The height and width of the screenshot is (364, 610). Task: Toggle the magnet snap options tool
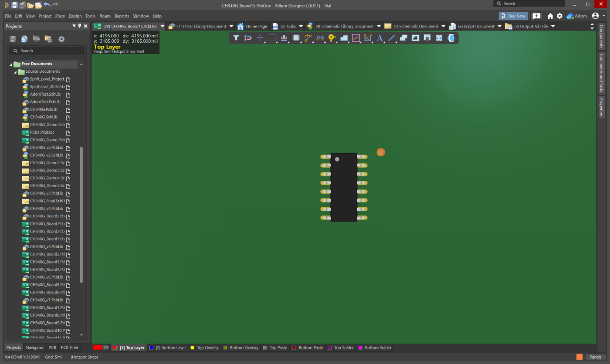248,38
